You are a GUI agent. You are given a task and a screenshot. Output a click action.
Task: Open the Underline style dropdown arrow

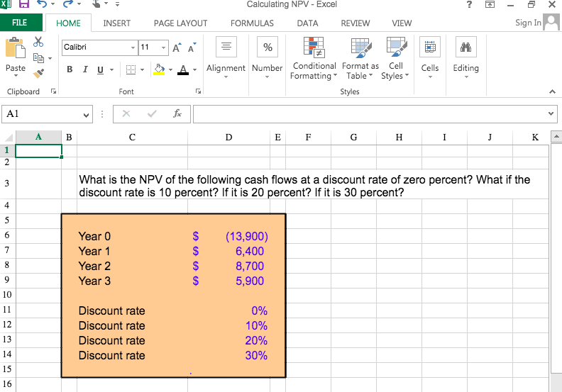112,69
